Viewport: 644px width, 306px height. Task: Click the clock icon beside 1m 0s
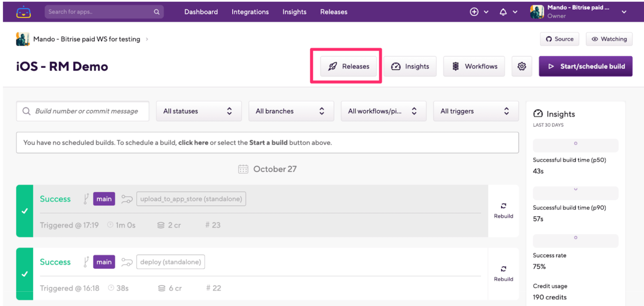point(111,225)
